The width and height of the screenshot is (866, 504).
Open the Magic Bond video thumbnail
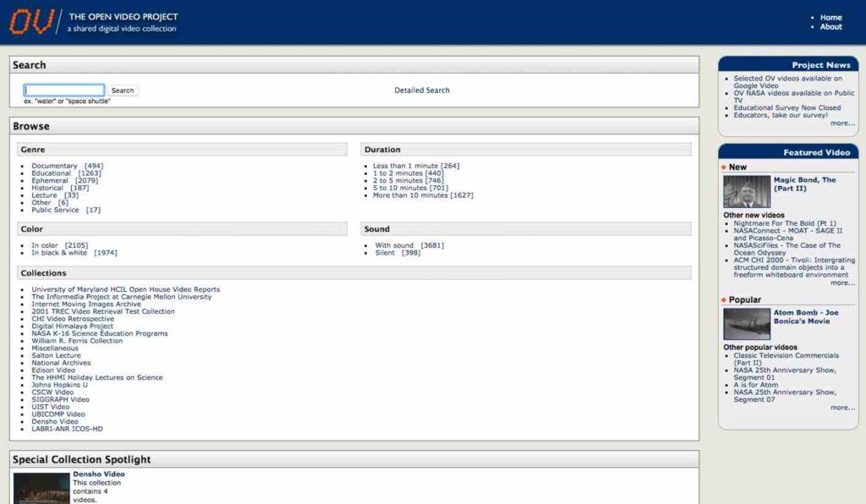pyautogui.click(x=747, y=192)
